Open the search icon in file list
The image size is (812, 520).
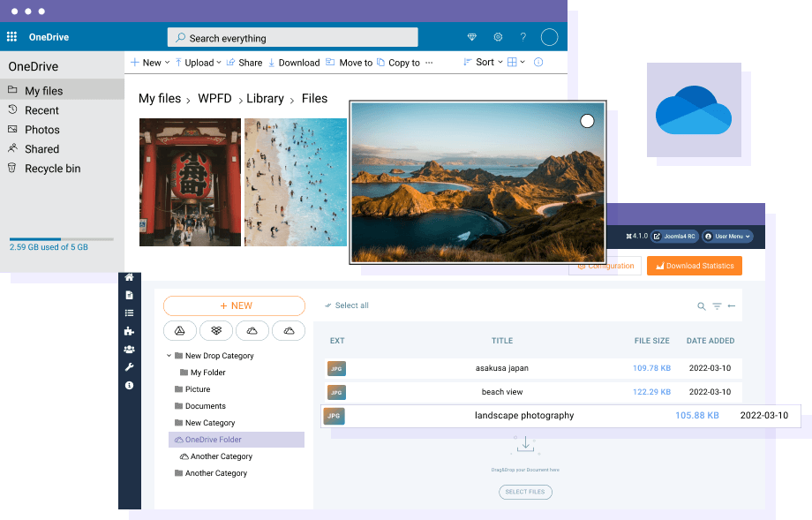(x=702, y=306)
